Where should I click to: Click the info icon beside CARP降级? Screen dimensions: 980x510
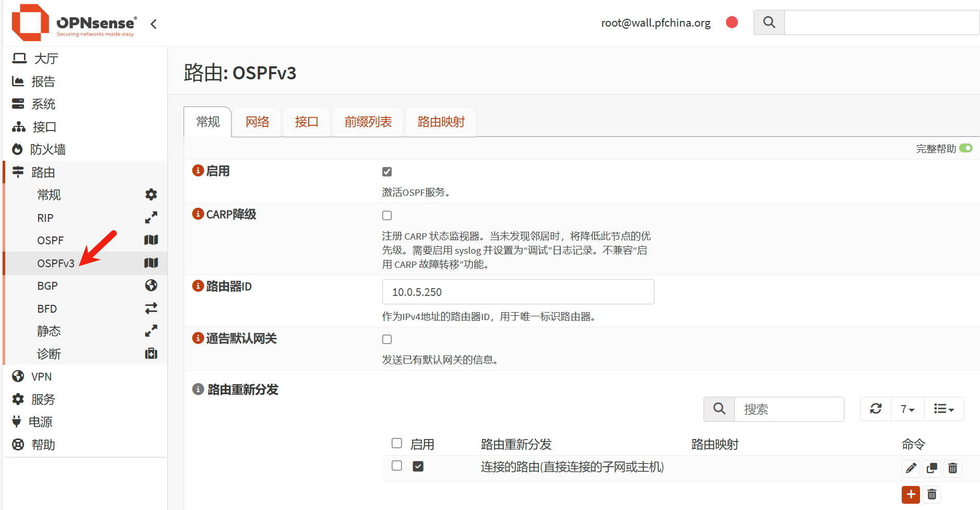point(198,214)
